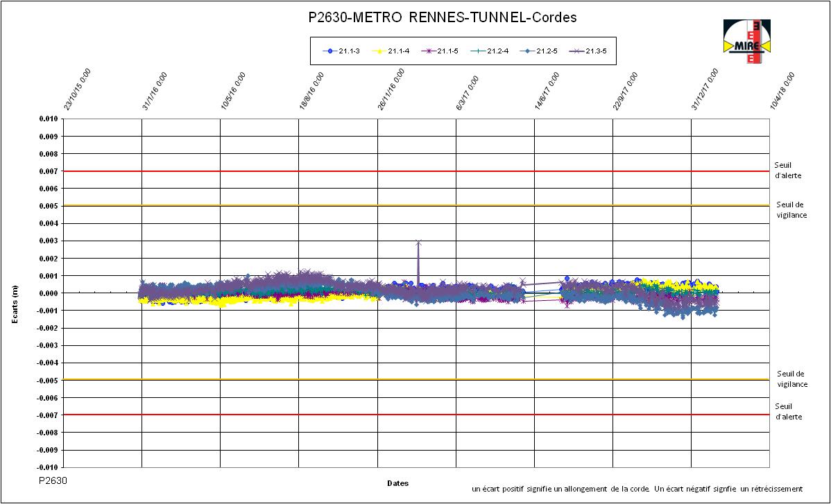Click the date label 26/11/16 0:00
The image size is (831, 504).
[x=391, y=89]
